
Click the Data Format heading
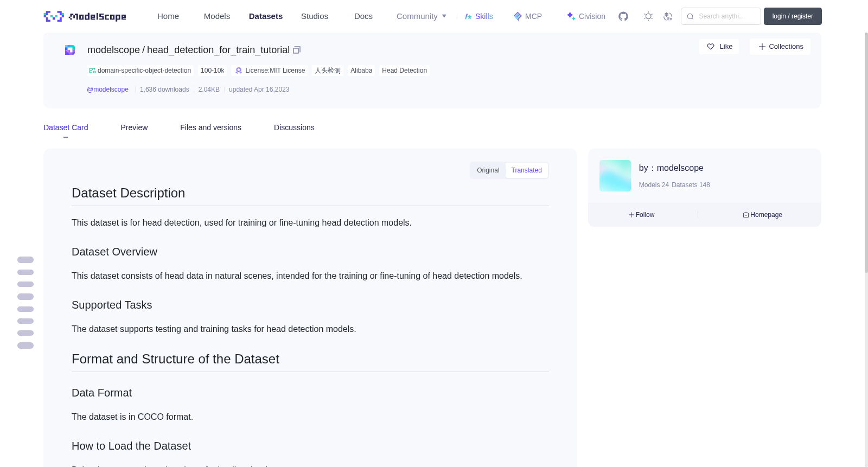pos(101,393)
